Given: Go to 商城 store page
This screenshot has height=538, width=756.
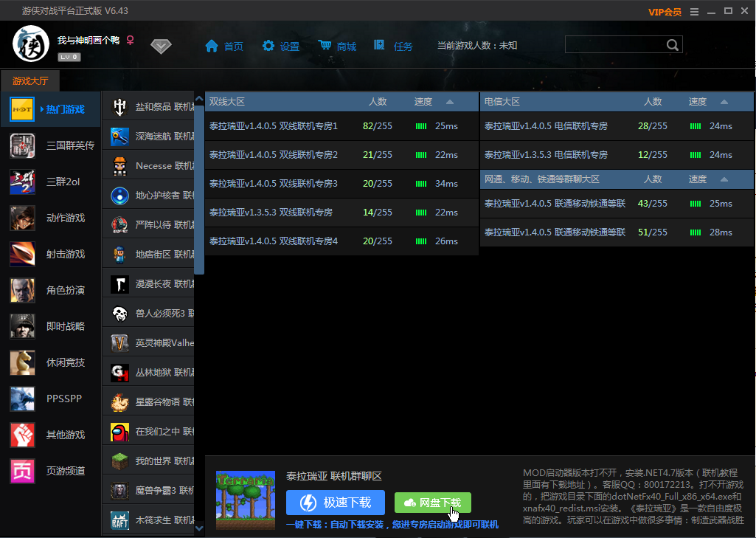Looking at the screenshot, I should coord(337,46).
